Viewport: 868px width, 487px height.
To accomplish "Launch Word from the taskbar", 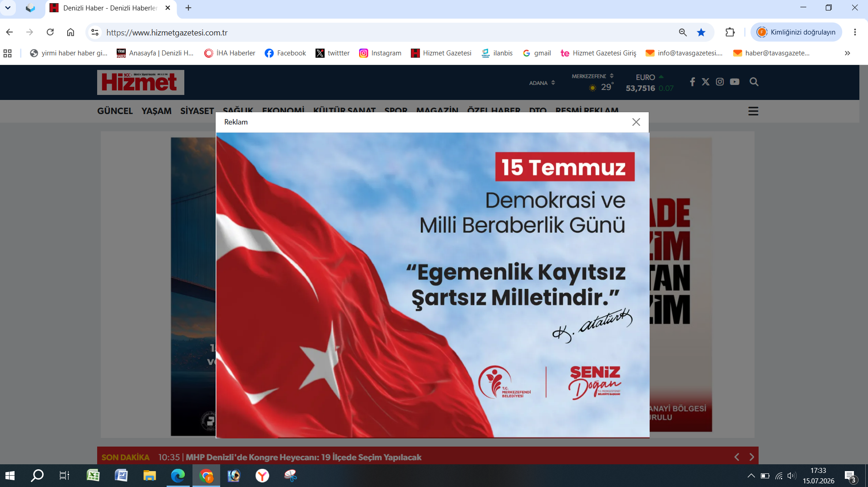I will 121,476.
